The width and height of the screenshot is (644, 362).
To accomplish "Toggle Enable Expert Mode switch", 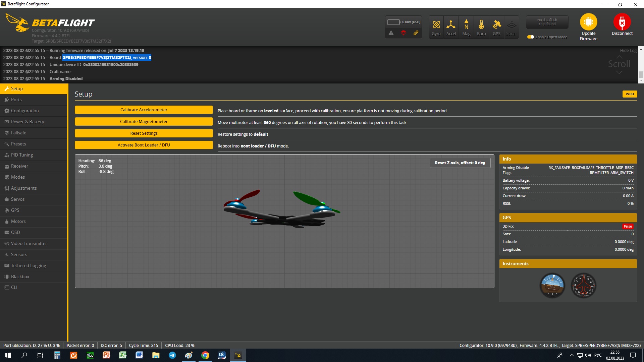I will (x=531, y=37).
